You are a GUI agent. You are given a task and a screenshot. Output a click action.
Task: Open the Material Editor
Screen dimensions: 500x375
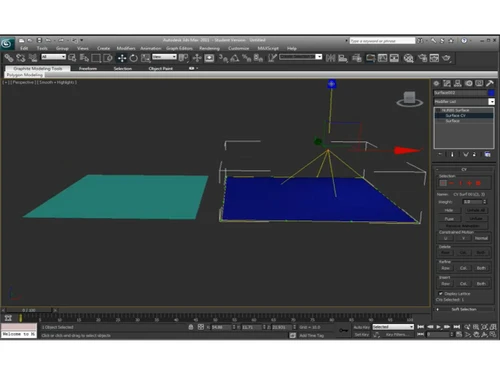[408, 58]
